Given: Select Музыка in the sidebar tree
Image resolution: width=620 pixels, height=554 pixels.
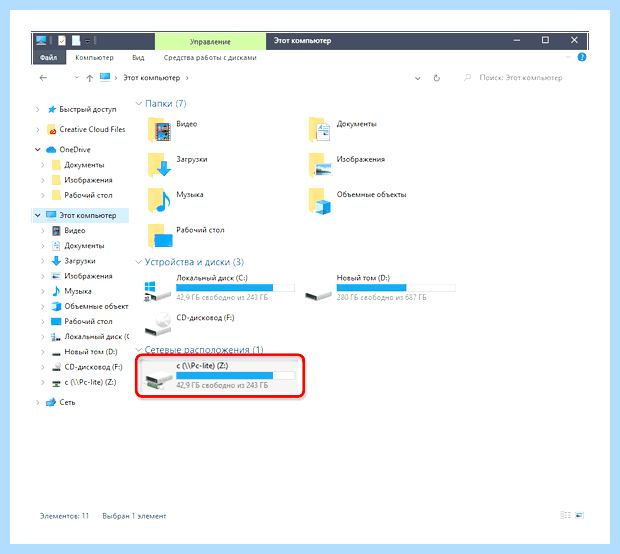Looking at the screenshot, I should (78, 291).
